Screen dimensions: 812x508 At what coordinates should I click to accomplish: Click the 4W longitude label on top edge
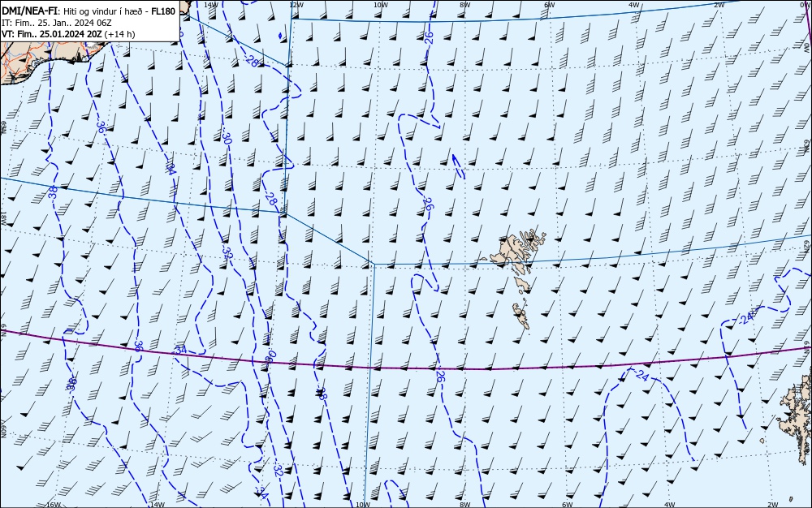pos(634,5)
